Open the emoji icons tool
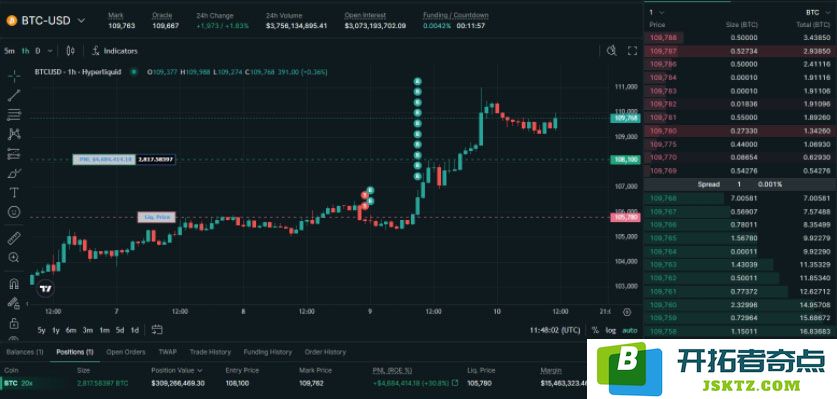Viewport: 837px width, 399px height. [14, 212]
